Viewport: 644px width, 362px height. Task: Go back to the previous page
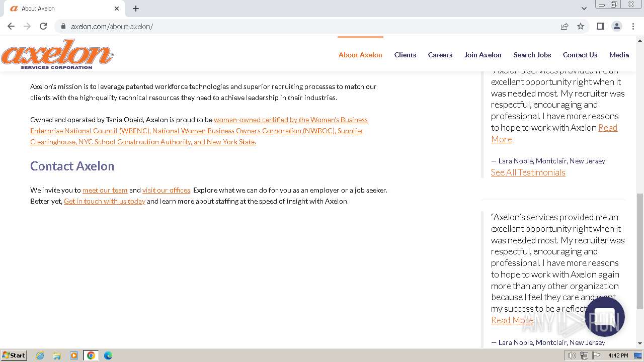point(11,26)
